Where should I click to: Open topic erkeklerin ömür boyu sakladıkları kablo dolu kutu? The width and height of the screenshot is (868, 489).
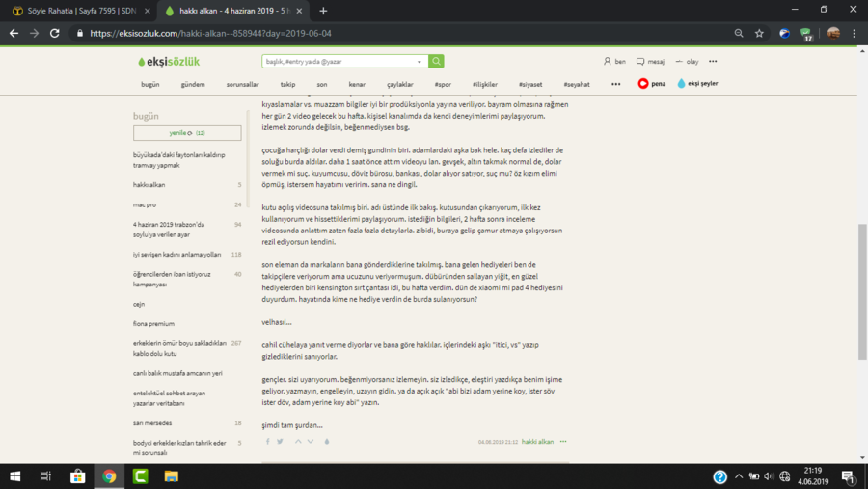pos(179,348)
